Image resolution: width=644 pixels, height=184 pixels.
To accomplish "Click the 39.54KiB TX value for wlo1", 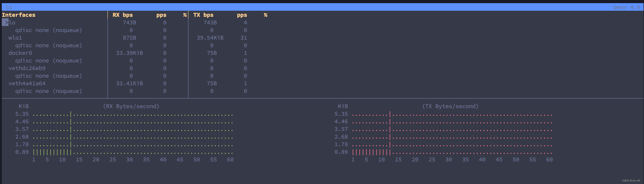I will coord(210,38).
